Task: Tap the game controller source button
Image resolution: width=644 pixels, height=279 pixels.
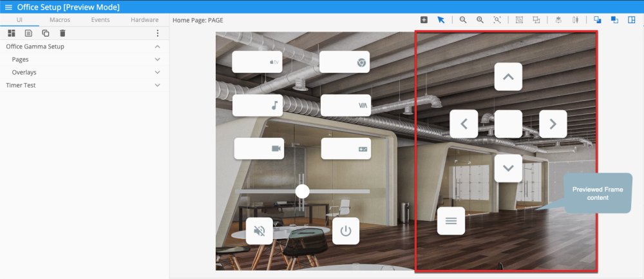Action: 346,149
